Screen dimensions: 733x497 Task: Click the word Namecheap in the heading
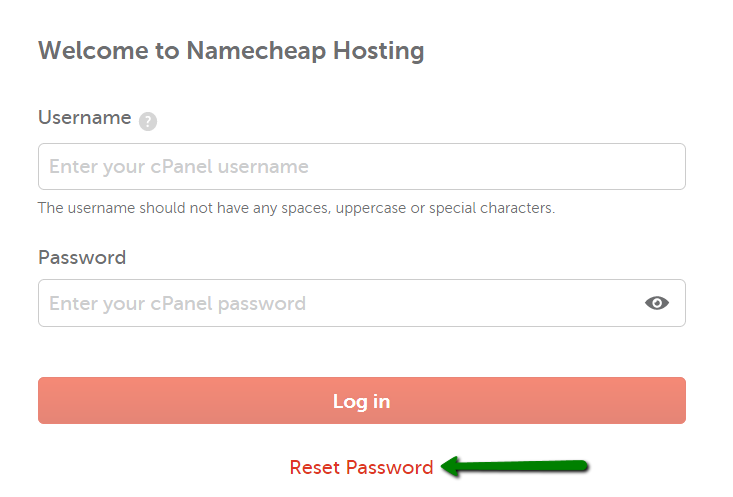pyautogui.click(x=256, y=50)
